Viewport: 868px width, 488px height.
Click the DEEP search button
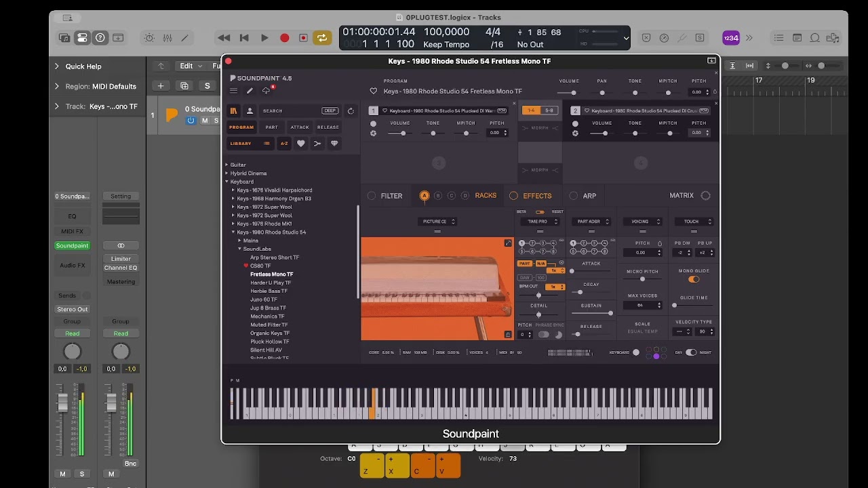click(330, 110)
